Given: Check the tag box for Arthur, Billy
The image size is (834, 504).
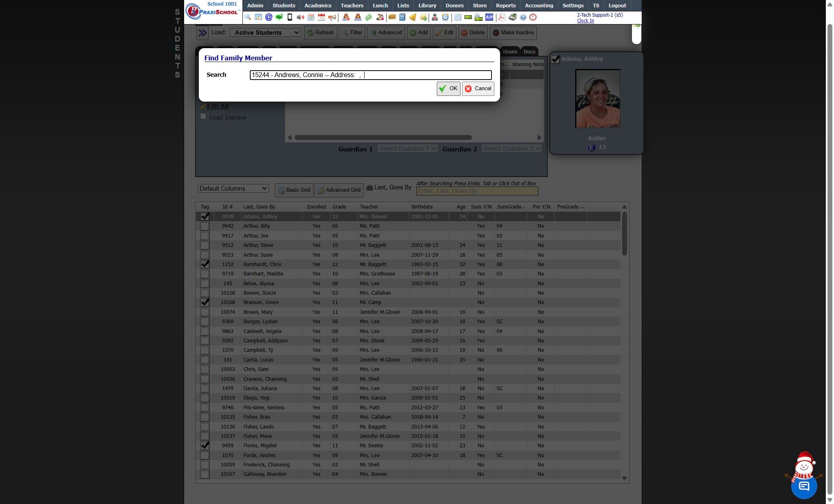Looking at the screenshot, I should [205, 226].
